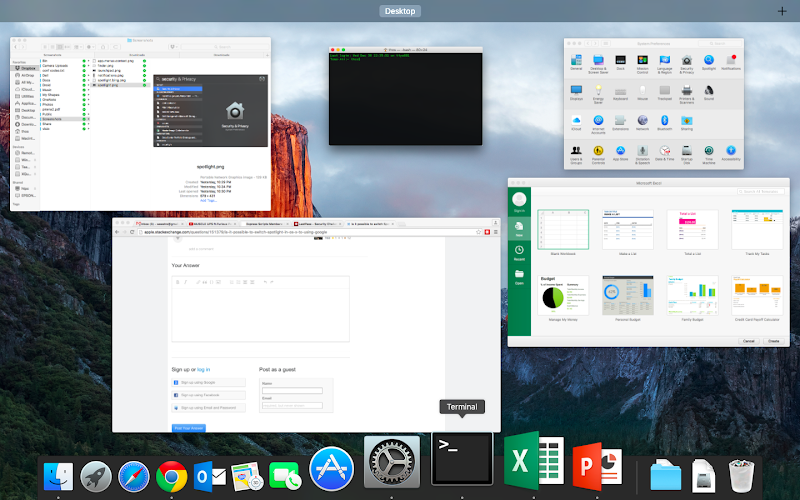Open the App Store Dock icon
The image size is (800, 500).
coord(332,468)
